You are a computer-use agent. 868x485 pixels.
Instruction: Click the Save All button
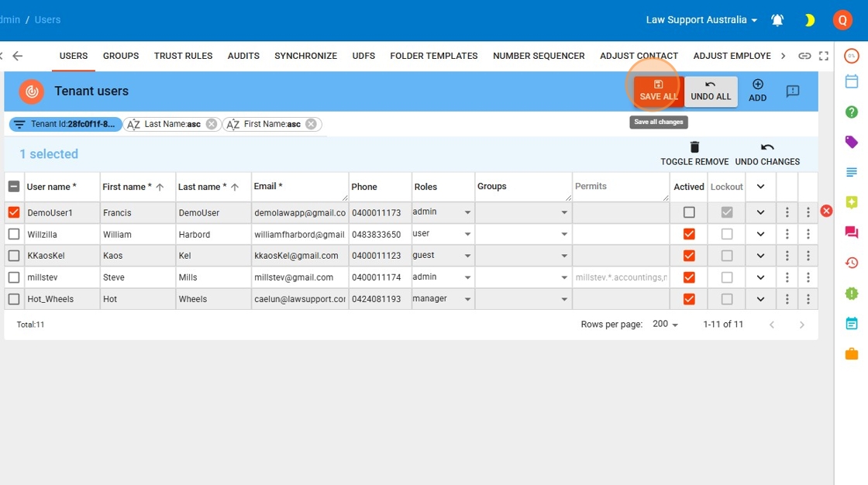pos(658,91)
